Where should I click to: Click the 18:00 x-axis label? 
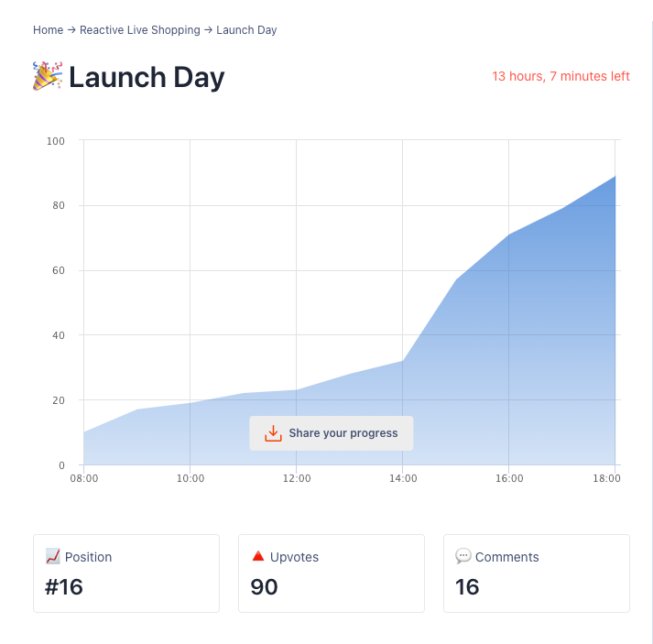(x=606, y=478)
